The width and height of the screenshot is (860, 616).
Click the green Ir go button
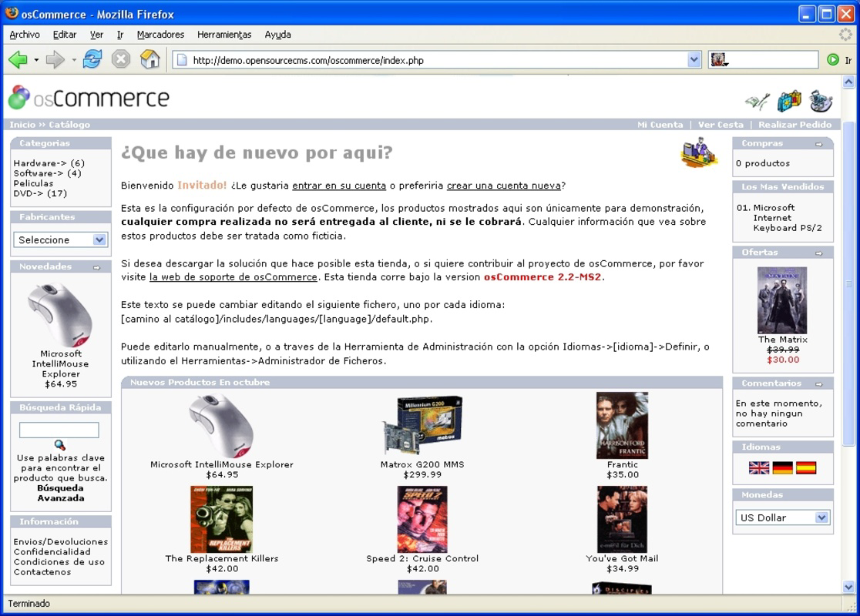(832, 60)
